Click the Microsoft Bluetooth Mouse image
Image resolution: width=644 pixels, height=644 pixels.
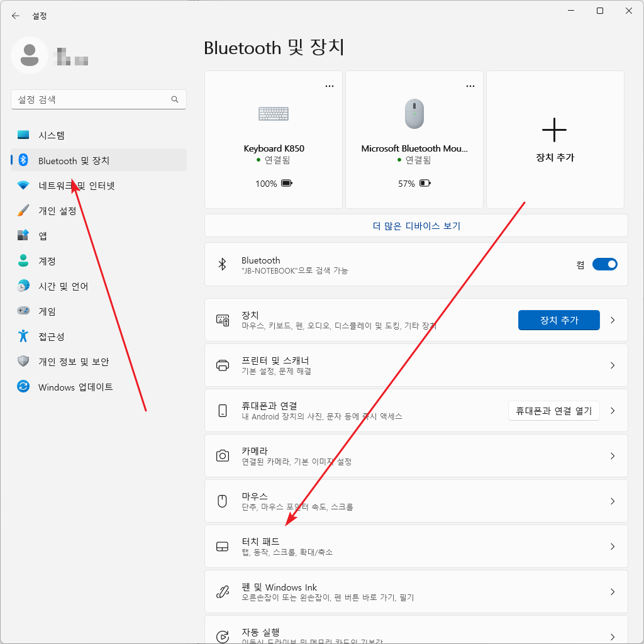pos(414,114)
